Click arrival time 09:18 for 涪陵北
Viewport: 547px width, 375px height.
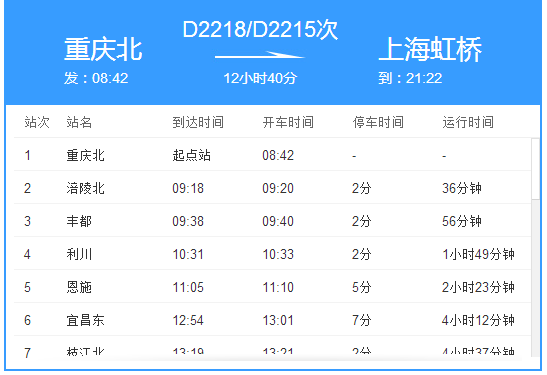tap(188, 188)
